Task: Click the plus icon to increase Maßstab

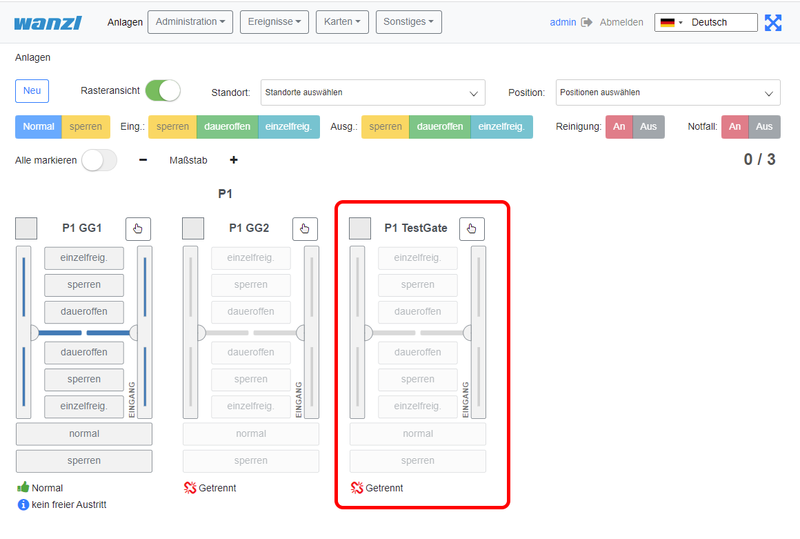Action: pos(234,160)
